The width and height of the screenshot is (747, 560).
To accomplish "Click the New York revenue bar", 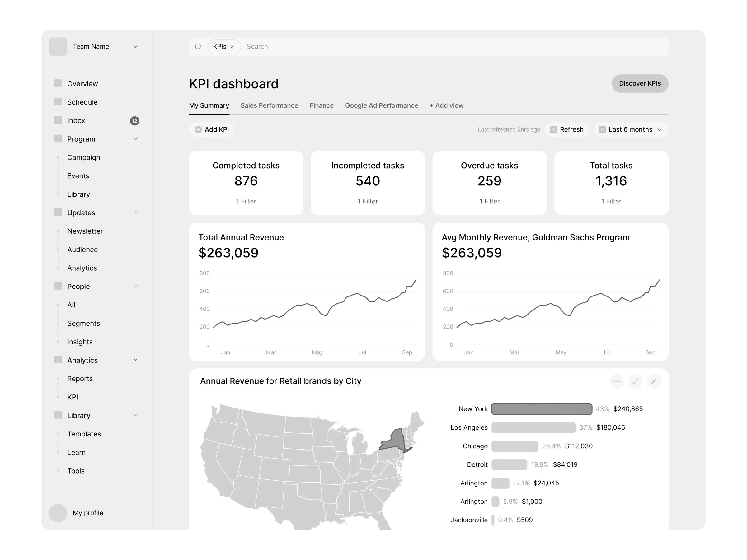I will (542, 409).
